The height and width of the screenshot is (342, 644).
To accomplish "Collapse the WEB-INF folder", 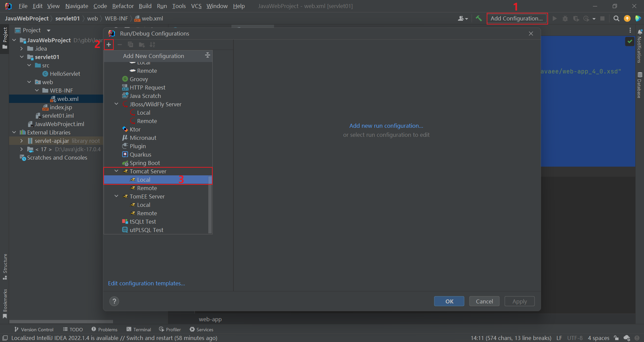I will pyautogui.click(x=37, y=90).
